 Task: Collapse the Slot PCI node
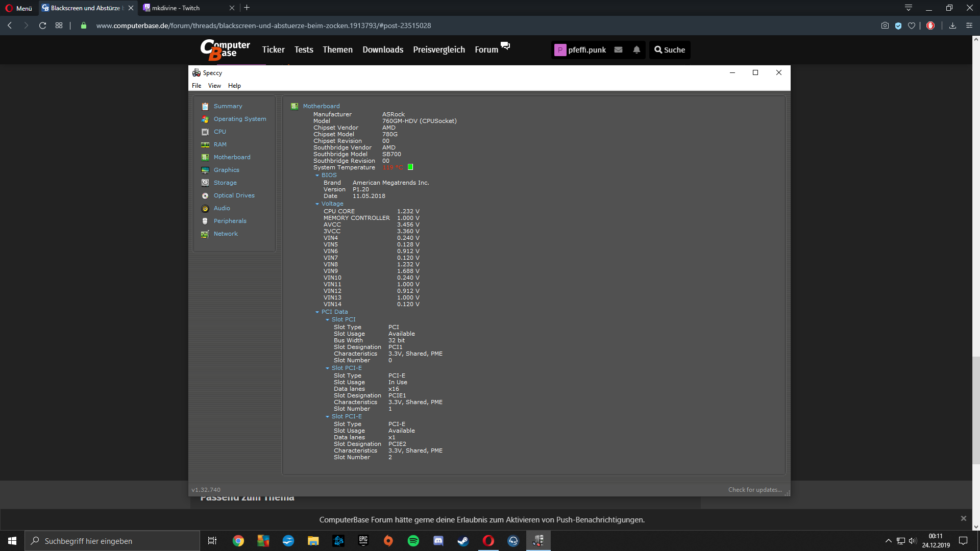click(327, 320)
